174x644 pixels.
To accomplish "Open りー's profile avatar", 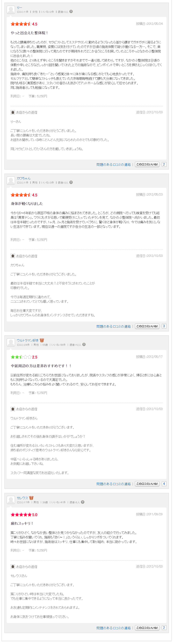I will point(11,10).
